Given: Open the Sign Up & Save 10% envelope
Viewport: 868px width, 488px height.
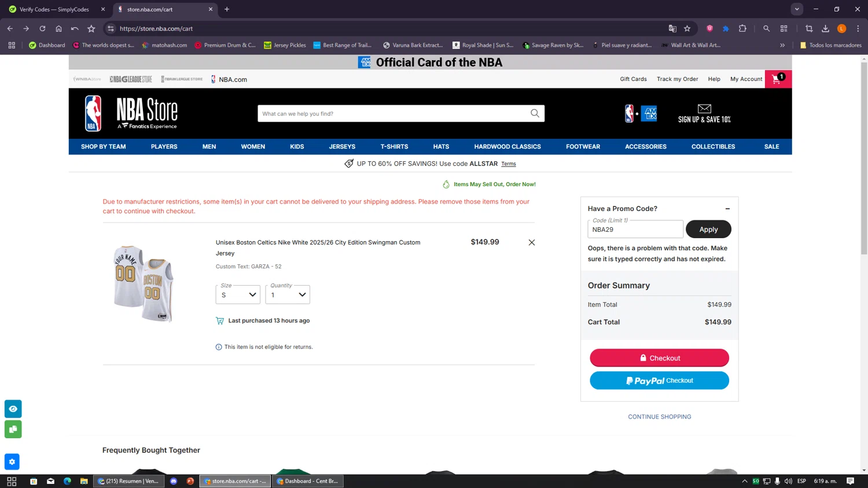Looking at the screenshot, I should pos(704,113).
